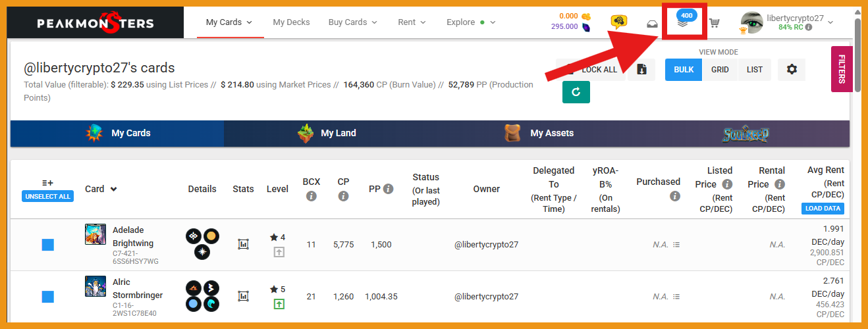Open stats icon for Adelade Brightwing
868x329 pixels.
[243, 244]
